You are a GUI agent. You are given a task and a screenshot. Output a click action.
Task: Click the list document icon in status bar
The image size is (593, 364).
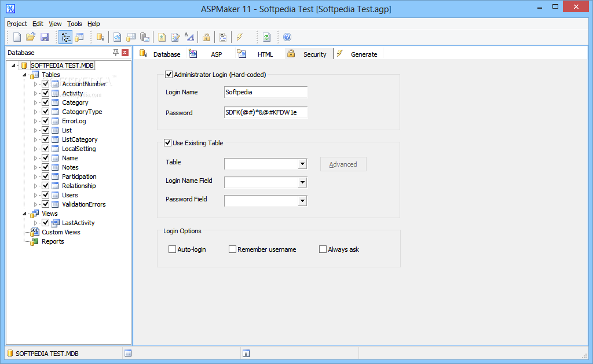(x=246, y=354)
